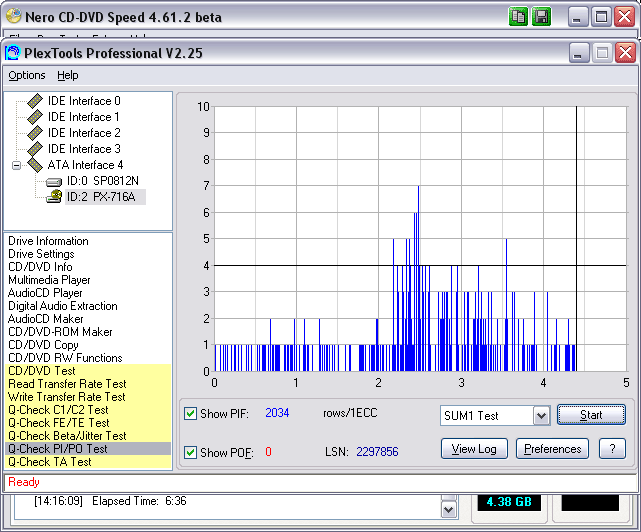Select IDE Interface 2 in device tree
Image resolution: width=641 pixels, height=532 pixels.
pyautogui.click(x=84, y=133)
